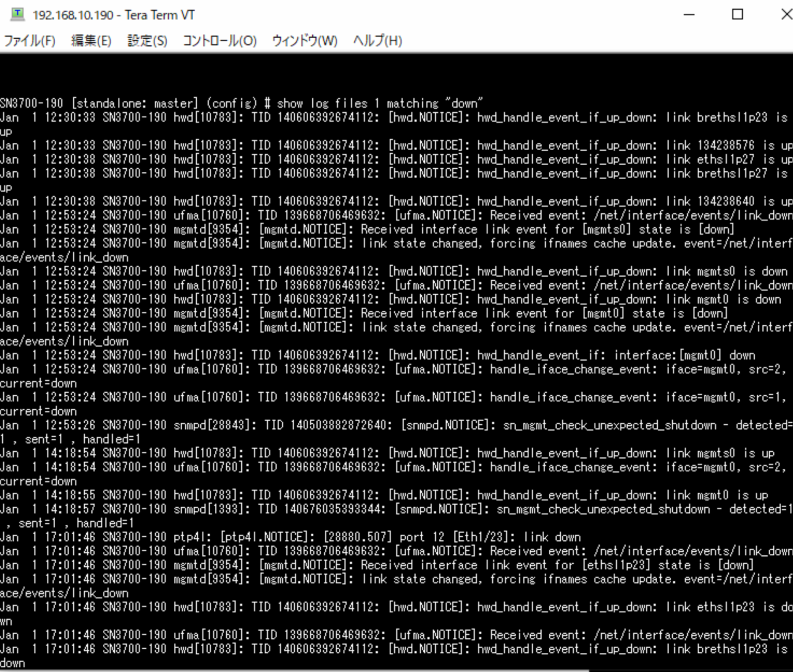Minimize the Tera Term window

click(x=689, y=14)
